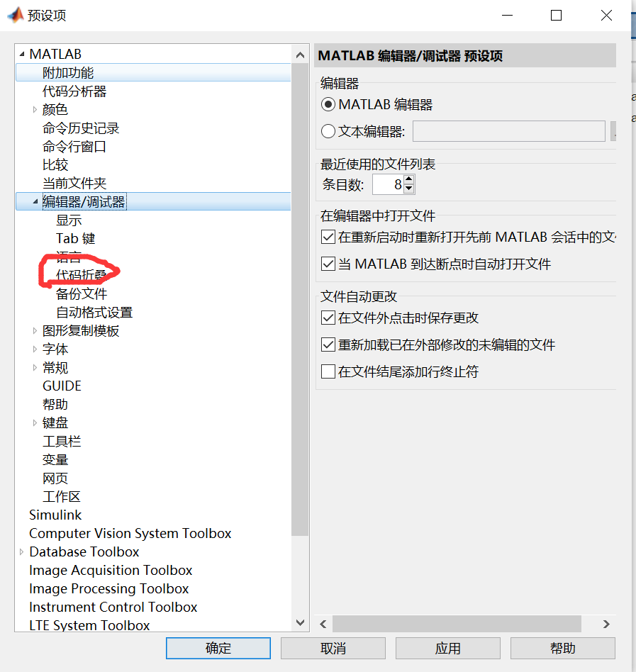Click the horizontal scroll-right arrow
The width and height of the screenshot is (636, 672).
pyautogui.click(x=606, y=624)
